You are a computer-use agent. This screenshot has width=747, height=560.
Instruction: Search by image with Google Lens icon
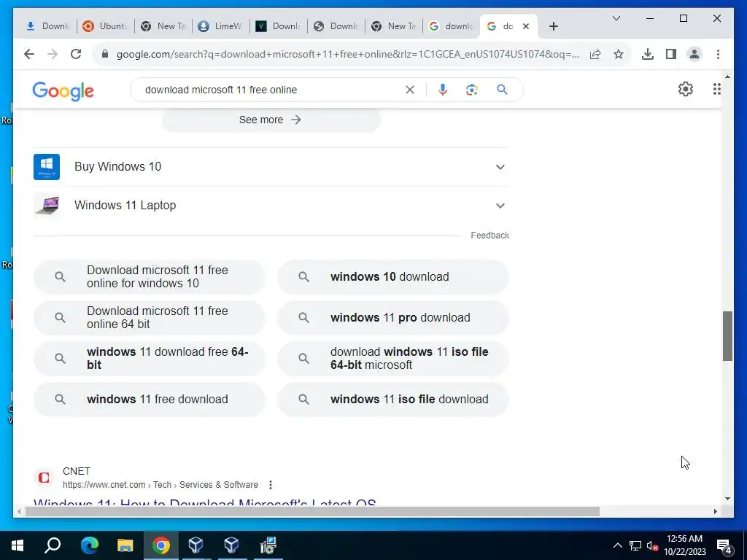point(472,90)
